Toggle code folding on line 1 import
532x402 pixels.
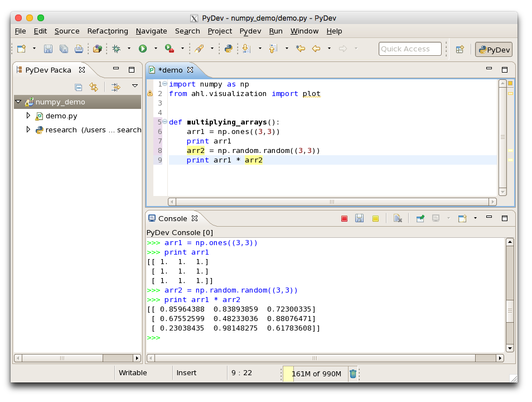(x=165, y=84)
